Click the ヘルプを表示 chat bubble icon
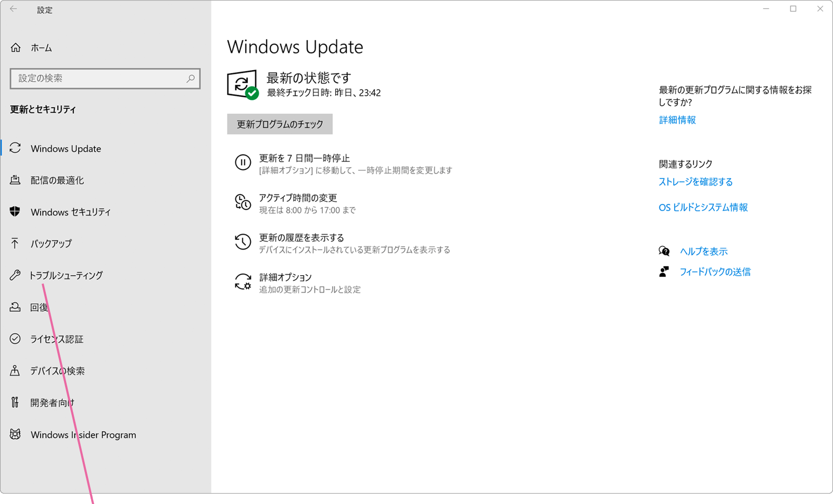This screenshot has width=833, height=504. (x=664, y=251)
